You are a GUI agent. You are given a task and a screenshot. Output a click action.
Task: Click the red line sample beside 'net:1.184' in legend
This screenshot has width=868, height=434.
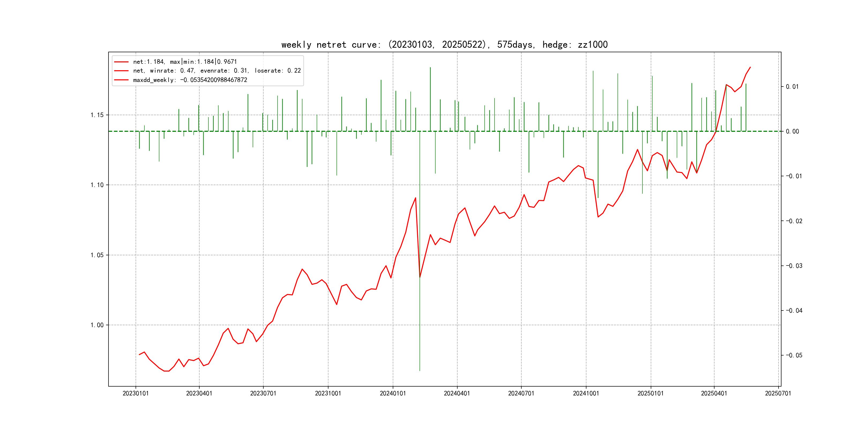[121, 62]
